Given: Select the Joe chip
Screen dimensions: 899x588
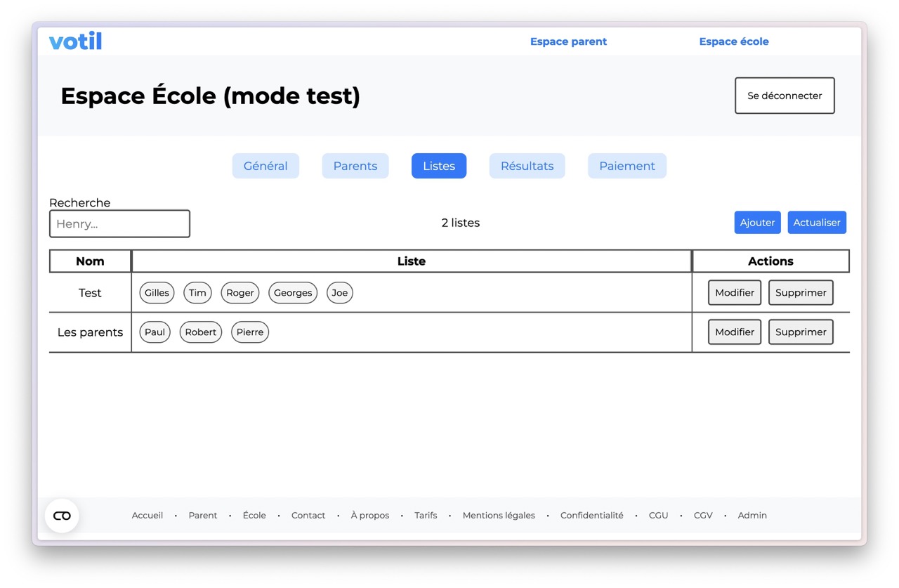Looking at the screenshot, I should pyautogui.click(x=339, y=292).
